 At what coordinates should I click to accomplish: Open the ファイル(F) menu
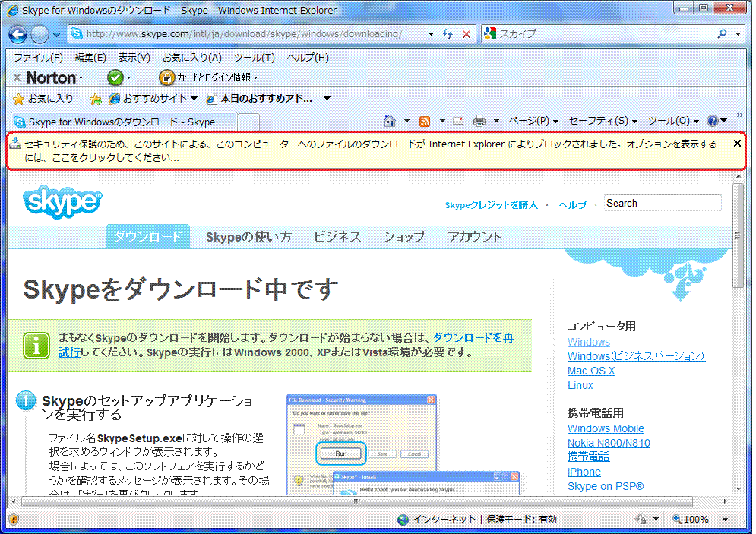pyautogui.click(x=38, y=58)
